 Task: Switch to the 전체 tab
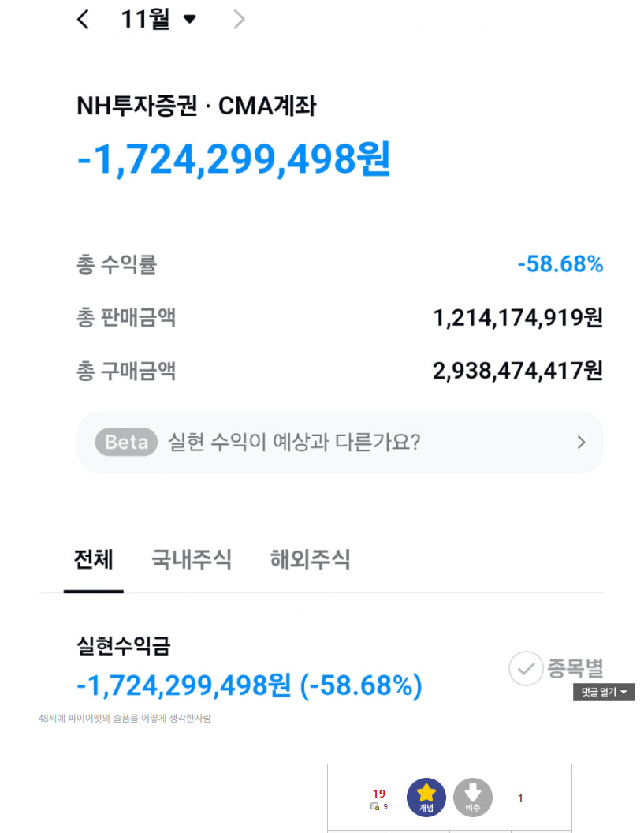(x=94, y=559)
